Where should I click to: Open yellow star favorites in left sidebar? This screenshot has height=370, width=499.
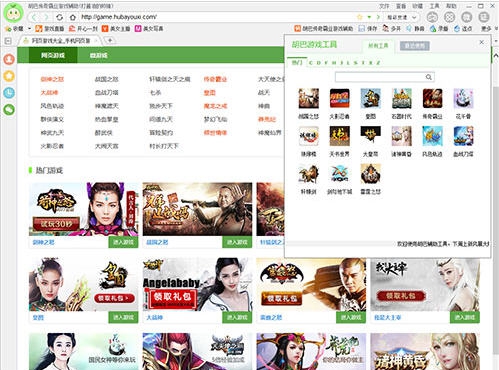[x=9, y=76]
